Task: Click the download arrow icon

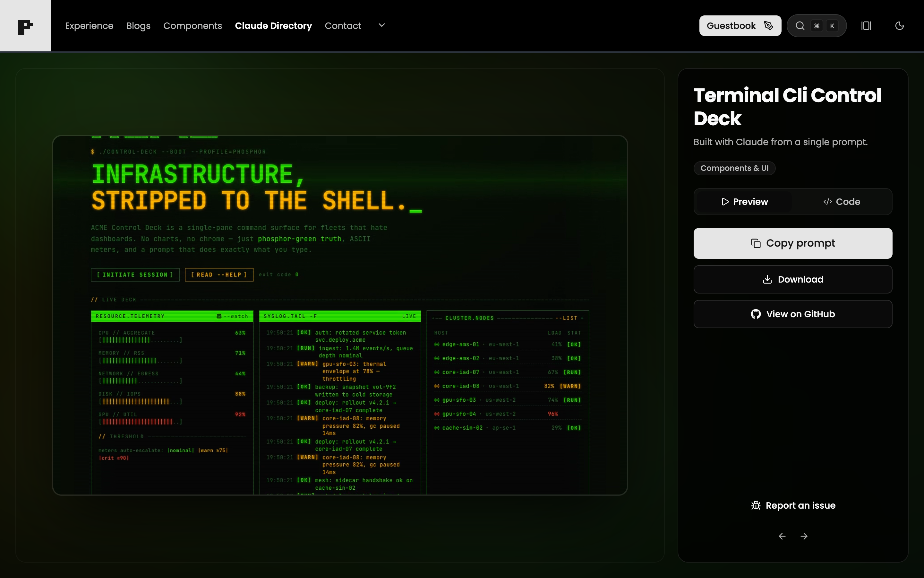Action: (767, 279)
